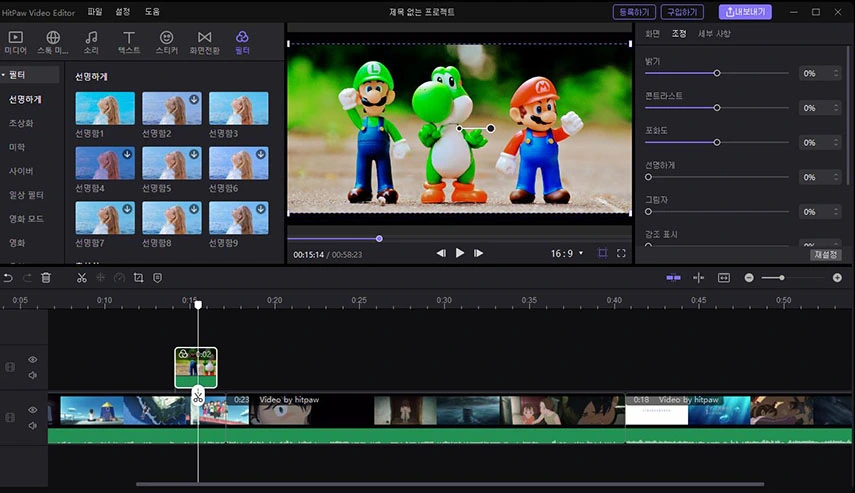Open the 필터 filter panel
855x493 pixels.
click(x=242, y=43)
